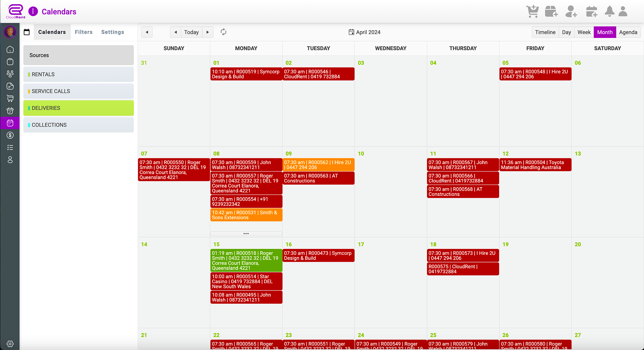Click the add calendar event icon in header

tap(592, 12)
